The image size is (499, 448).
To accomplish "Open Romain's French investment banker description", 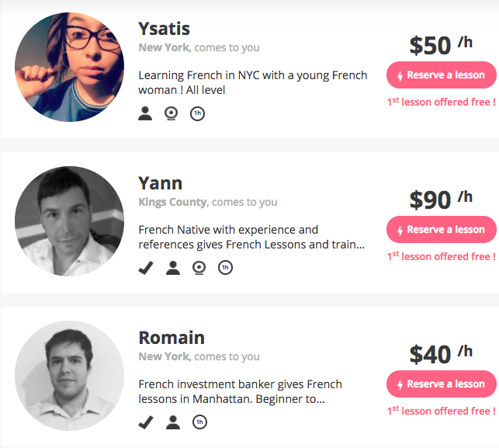I will click(240, 392).
